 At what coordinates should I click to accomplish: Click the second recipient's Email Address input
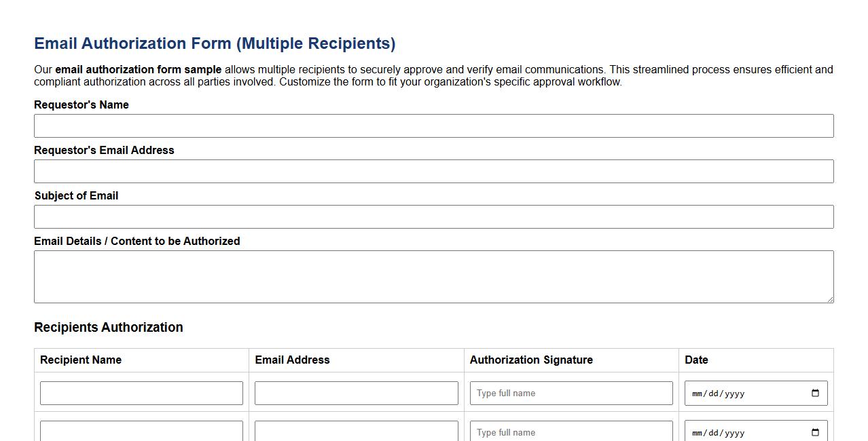pos(356,432)
